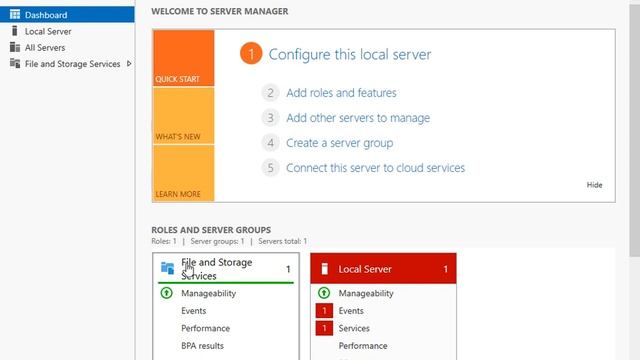Click Create a server group link
The width and height of the screenshot is (640, 360).
[340, 143]
